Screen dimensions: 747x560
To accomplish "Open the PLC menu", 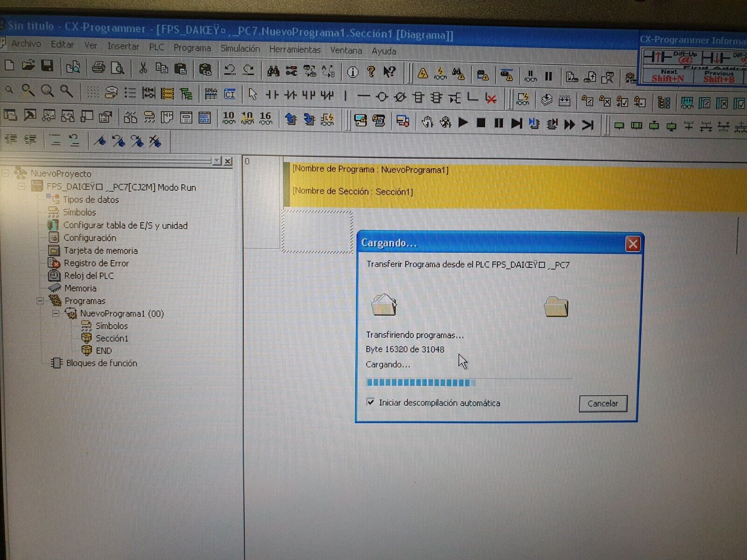I will [x=156, y=47].
